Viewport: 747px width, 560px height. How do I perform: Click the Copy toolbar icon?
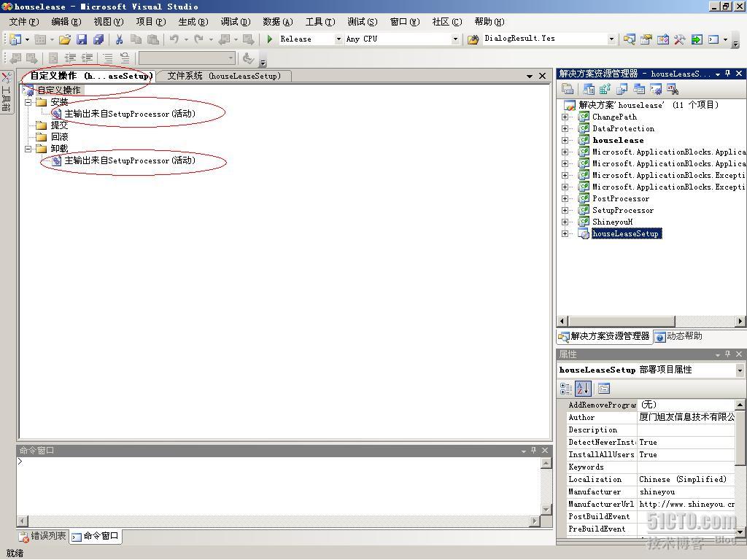point(136,39)
